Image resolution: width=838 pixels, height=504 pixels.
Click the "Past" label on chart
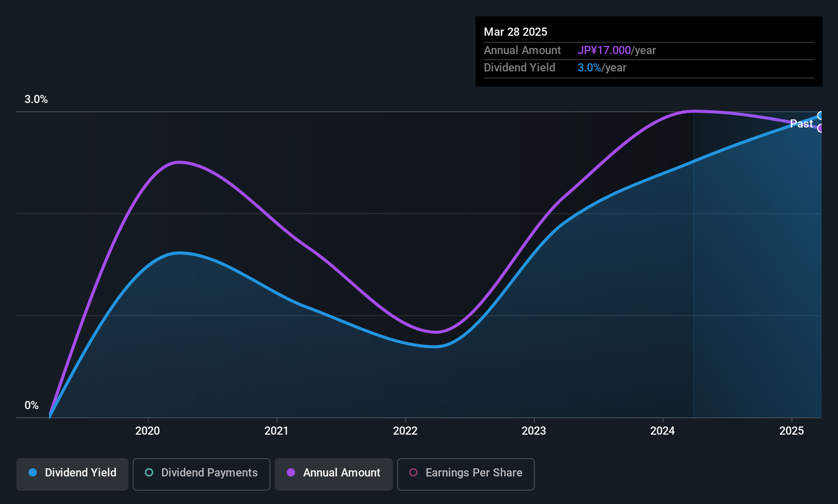(801, 124)
